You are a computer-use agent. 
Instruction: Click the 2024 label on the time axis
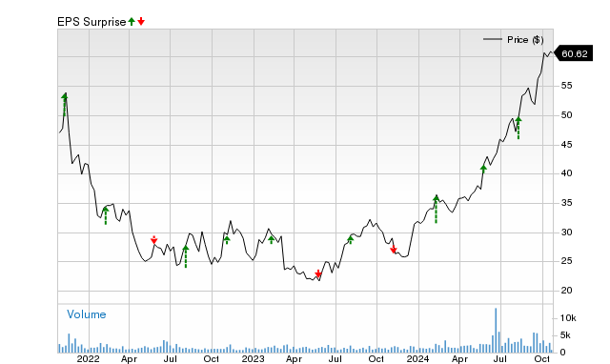point(417,358)
